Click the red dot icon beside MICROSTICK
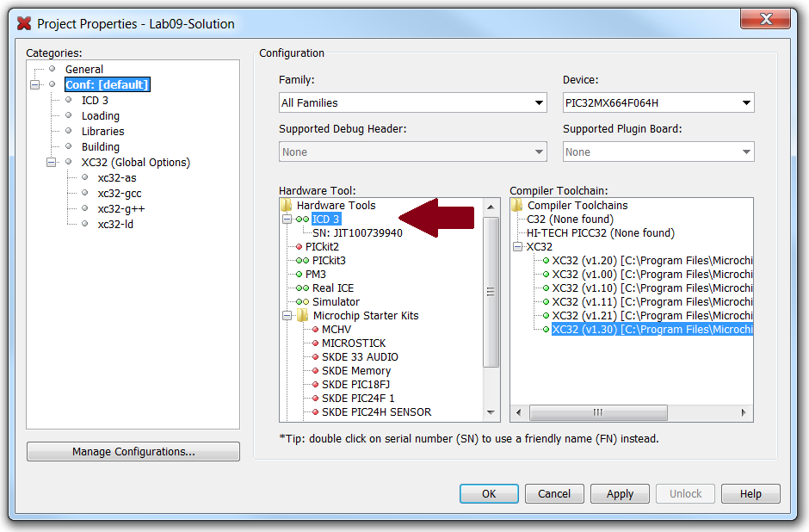This screenshot has height=532, width=809. coord(315,343)
